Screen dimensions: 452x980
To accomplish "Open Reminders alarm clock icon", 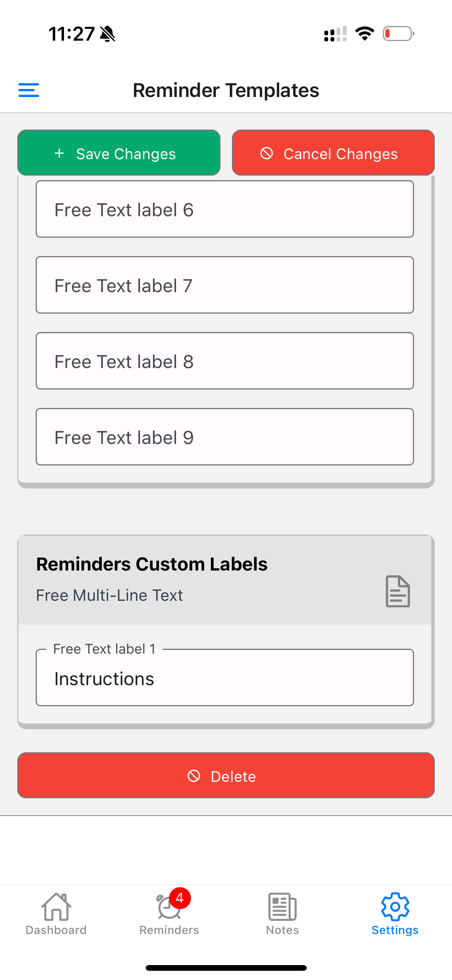I will pyautogui.click(x=168, y=909).
